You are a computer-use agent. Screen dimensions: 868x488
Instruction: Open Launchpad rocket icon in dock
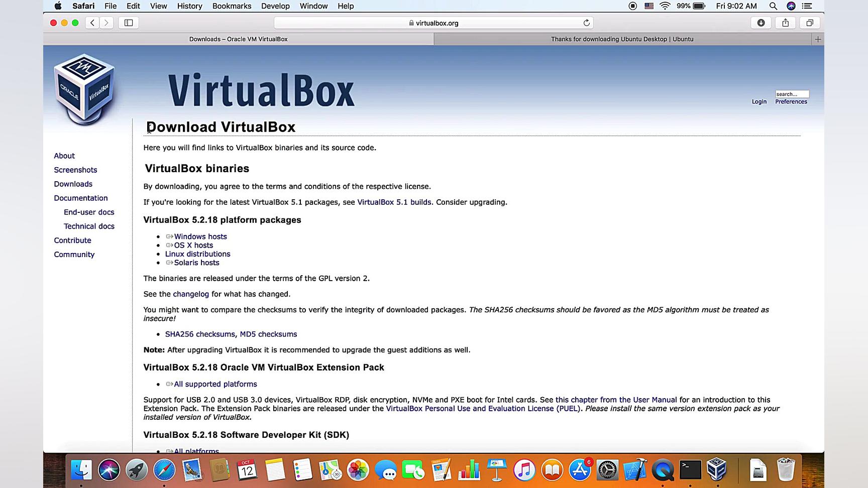(137, 470)
